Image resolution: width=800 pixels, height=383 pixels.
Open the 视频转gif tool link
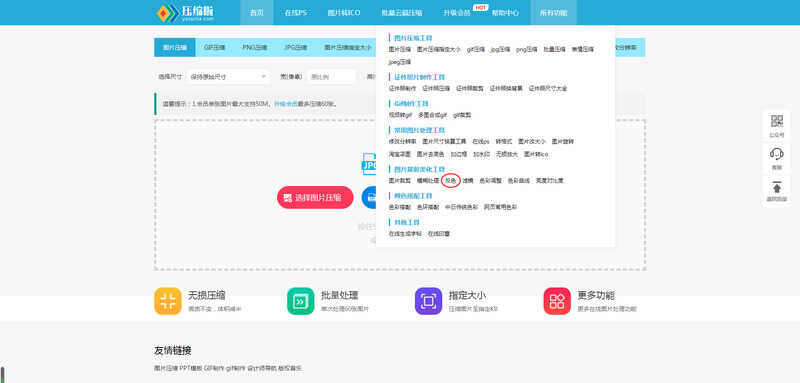click(400, 115)
